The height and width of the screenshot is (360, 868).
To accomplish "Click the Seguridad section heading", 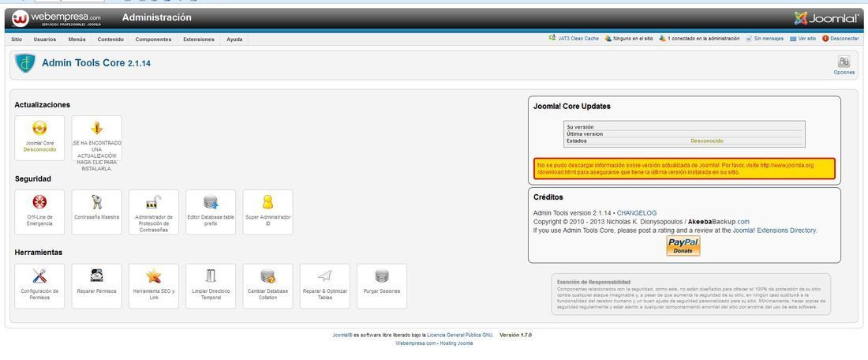I will (x=32, y=179).
